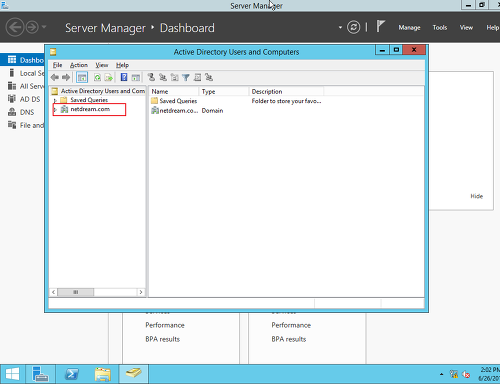
Task: Select Dashboard in Server Manager sidebar
Action: [22, 60]
